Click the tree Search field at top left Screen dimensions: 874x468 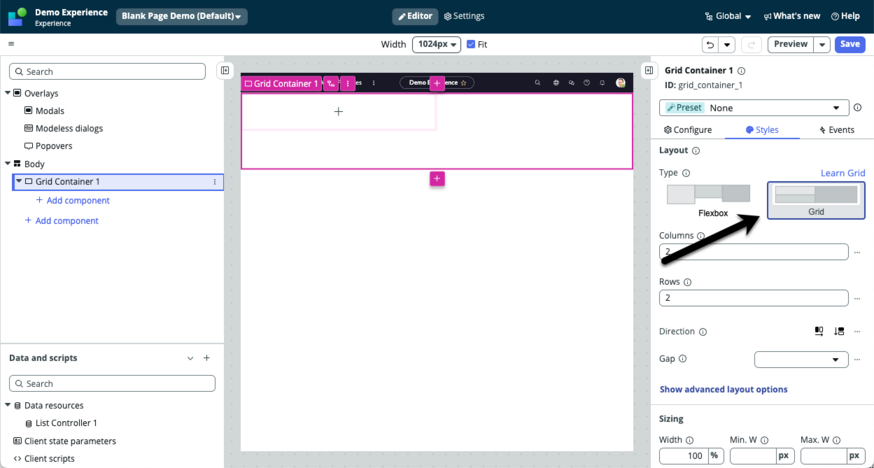(108, 71)
